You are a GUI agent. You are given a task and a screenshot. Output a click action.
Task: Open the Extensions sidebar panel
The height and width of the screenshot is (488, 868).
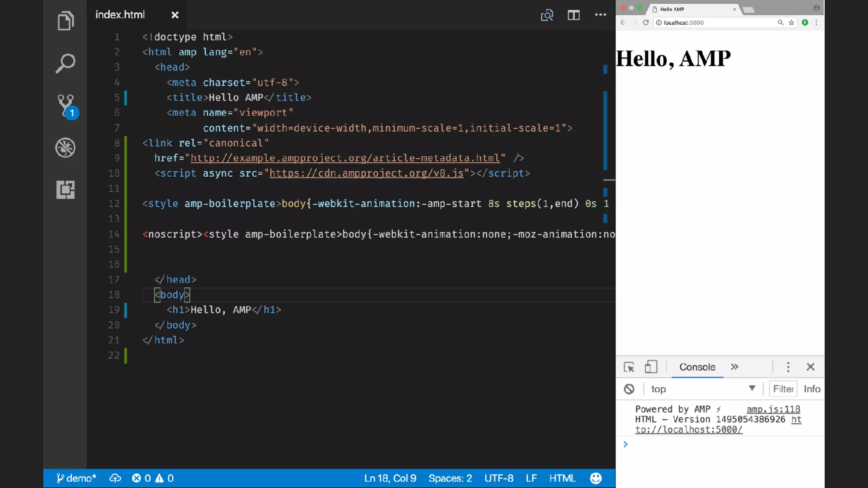pyautogui.click(x=65, y=189)
